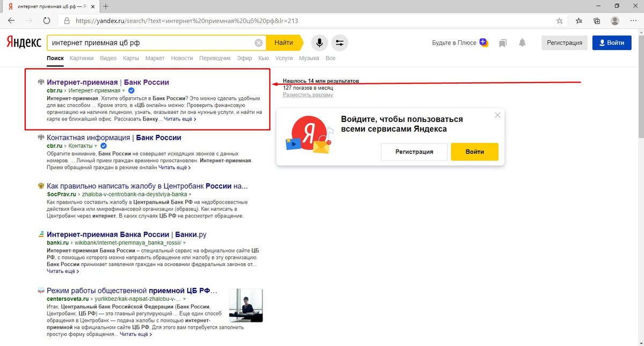Screen dimensions: 644x346
Task: Open 'Интернет-приемная | Банк России' result
Action: point(108,82)
